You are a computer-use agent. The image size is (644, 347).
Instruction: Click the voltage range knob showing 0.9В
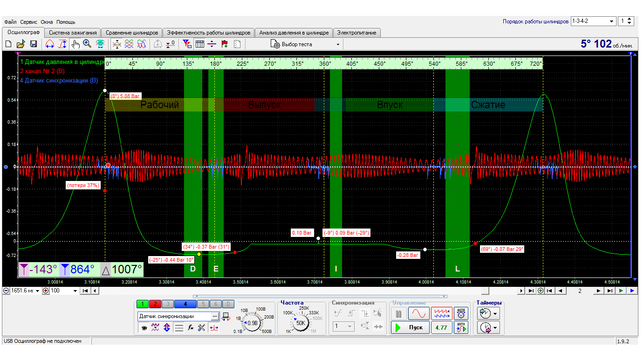coord(252,323)
